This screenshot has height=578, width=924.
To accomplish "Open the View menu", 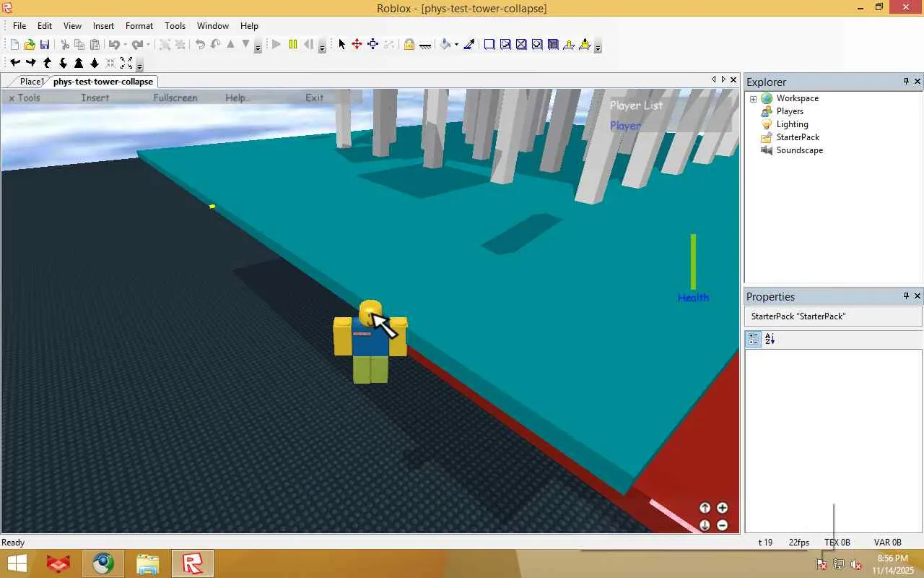I will pos(72,26).
